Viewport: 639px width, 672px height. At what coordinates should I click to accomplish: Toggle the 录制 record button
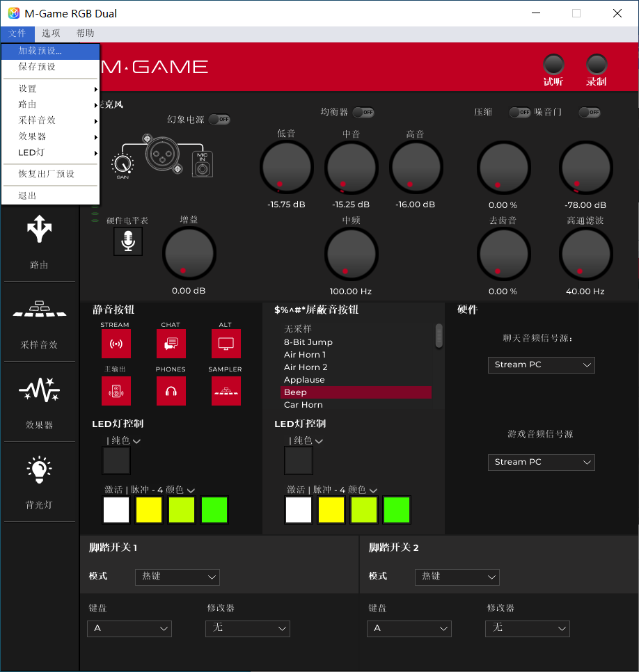point(597,64)
